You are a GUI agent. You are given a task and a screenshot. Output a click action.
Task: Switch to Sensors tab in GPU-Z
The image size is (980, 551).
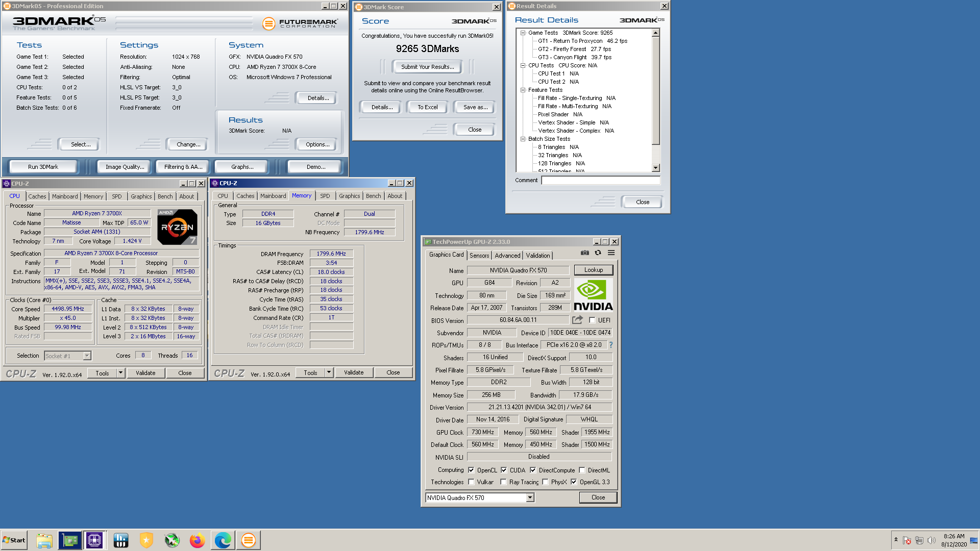tap(479, 256)
